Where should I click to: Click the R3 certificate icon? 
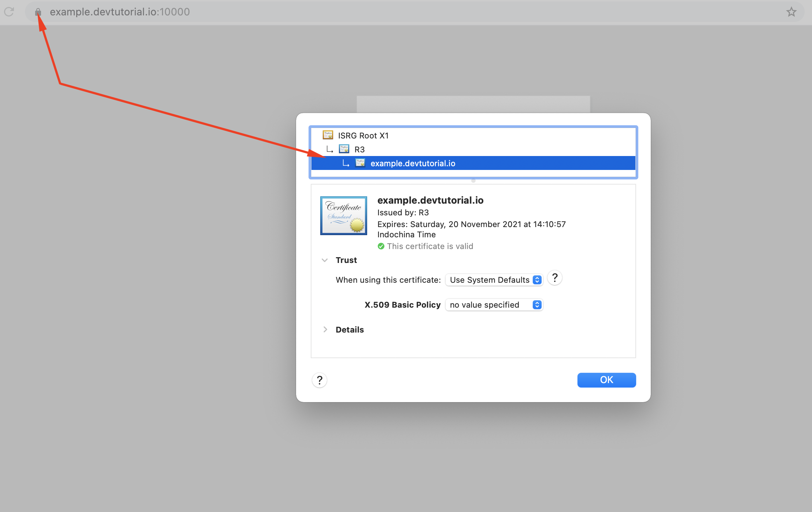[x=344, y=149]
